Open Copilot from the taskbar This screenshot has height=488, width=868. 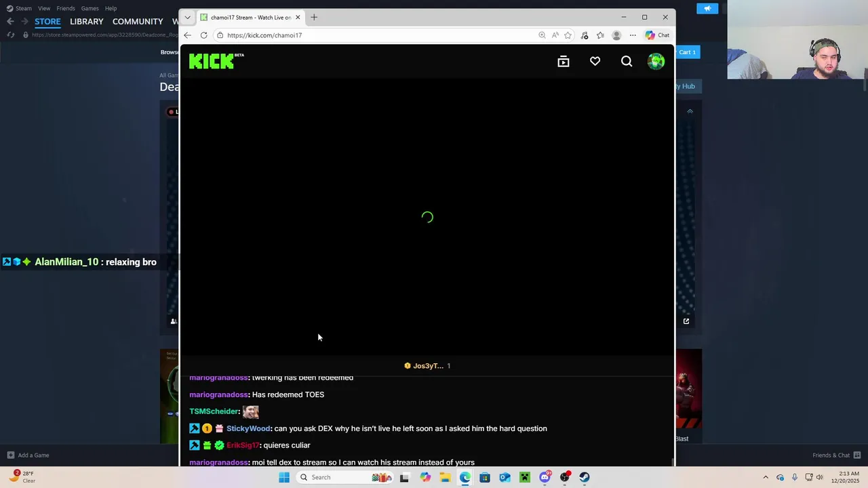(x=425, y=477)
